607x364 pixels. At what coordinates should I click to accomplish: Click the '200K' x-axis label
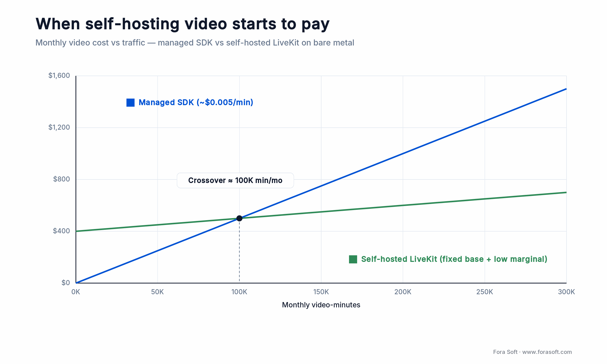click(x=403, y=292)
